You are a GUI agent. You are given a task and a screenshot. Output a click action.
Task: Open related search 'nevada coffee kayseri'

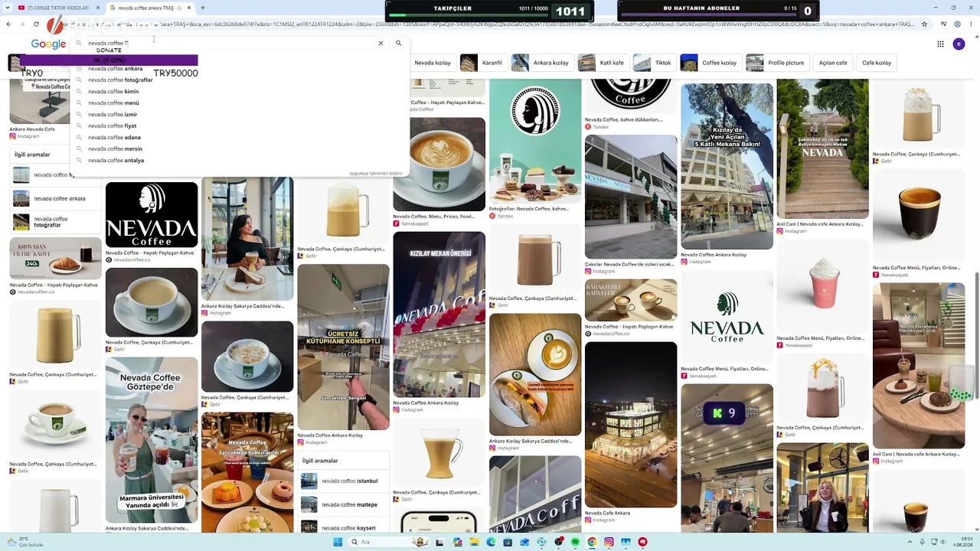tap(345, 527)
